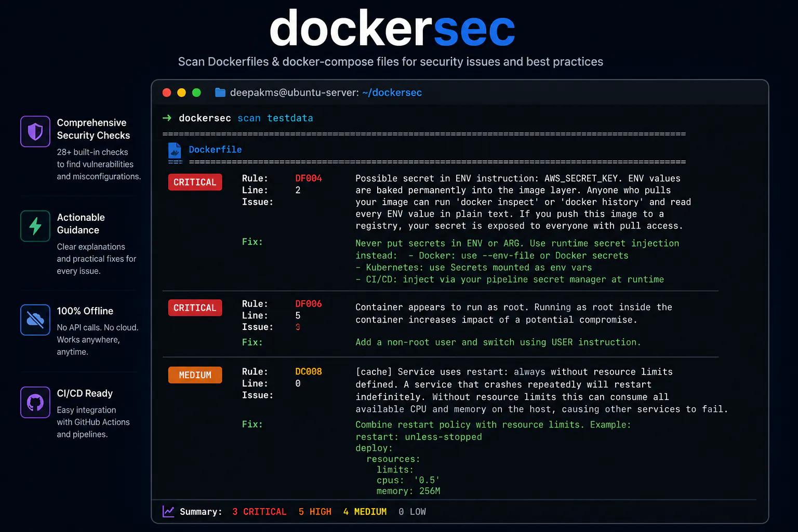The width and height of the screenshot is (798, 532).
Task: Click 'Clear explanations and practical fixes' text
Action: click(97, 259)
